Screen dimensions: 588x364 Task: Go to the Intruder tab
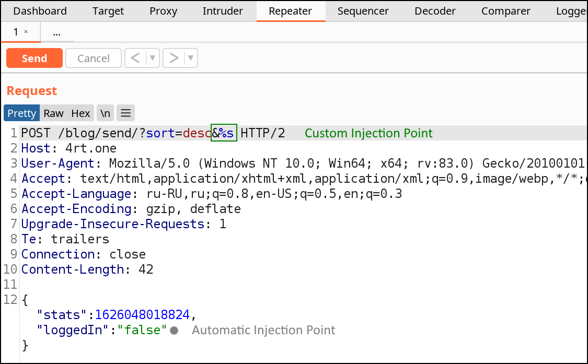point(223,11)
